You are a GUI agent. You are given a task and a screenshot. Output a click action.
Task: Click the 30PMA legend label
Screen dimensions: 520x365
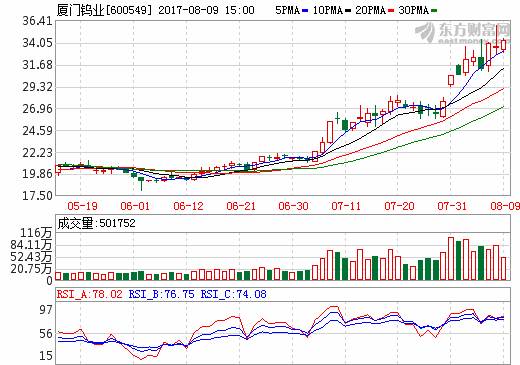[x=414, y=10]
